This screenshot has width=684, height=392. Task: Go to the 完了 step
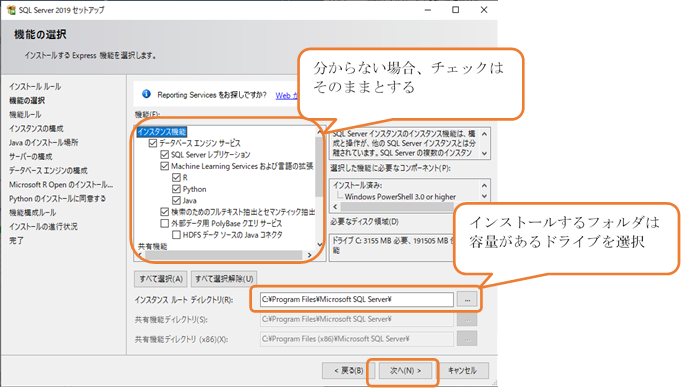[16, 240]
